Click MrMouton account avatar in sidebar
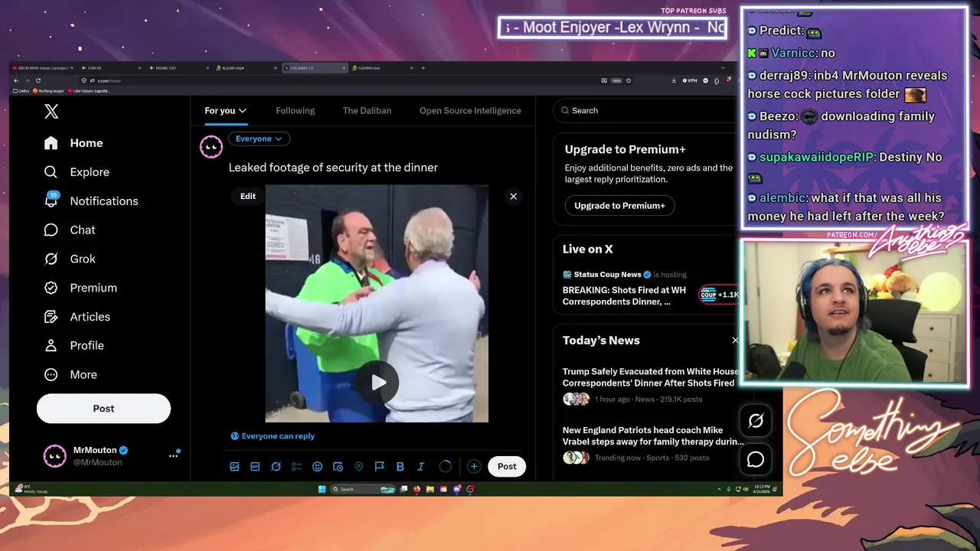 click(x=54, y=456)
